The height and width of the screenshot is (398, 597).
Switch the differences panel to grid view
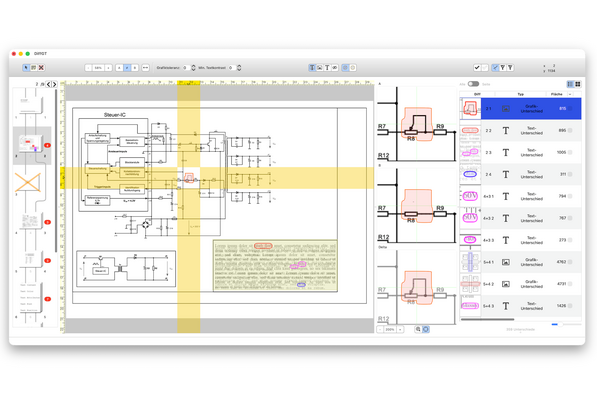click(578, 84)
